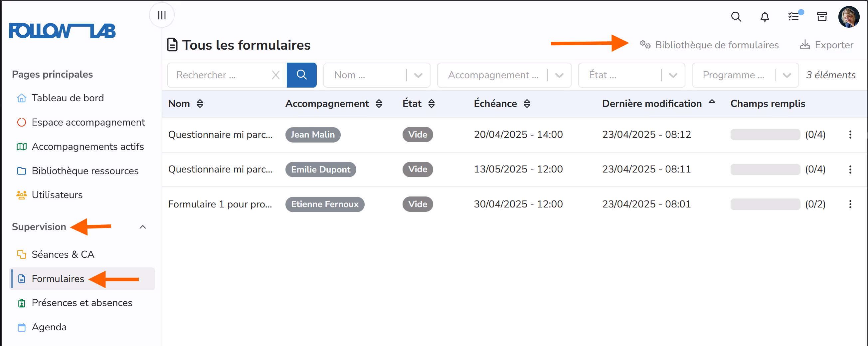
Task: Open Formulaire 1 pour pro... row
Action: coord(220,204)
